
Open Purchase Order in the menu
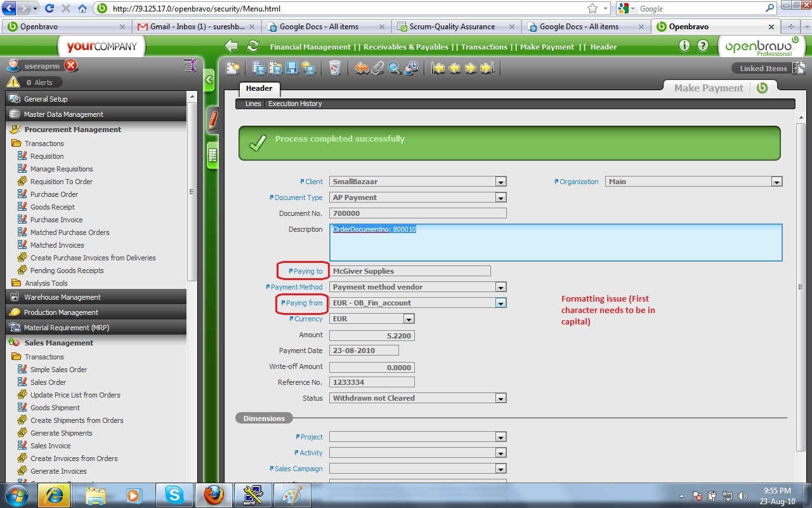click(54, 194)
